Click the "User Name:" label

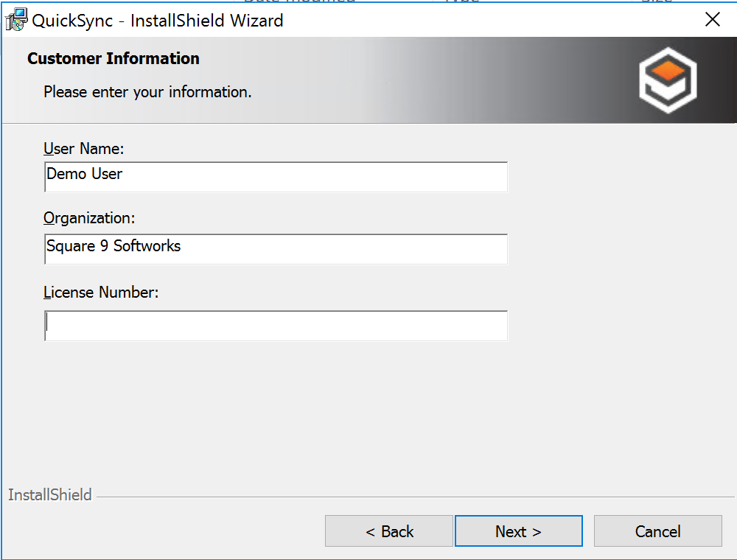84,148
